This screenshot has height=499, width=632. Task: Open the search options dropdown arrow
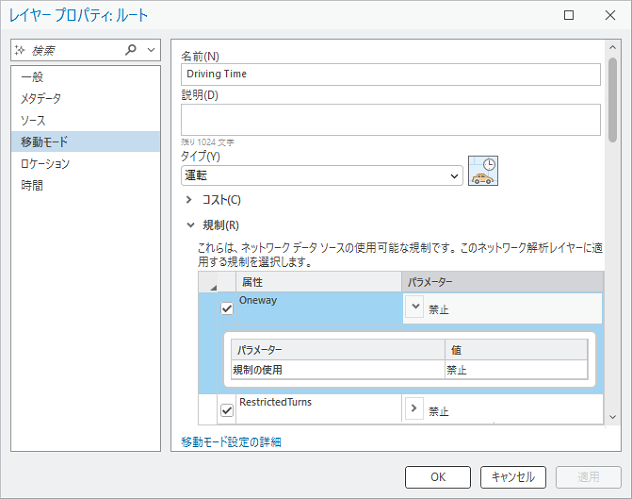pos(151,49)
